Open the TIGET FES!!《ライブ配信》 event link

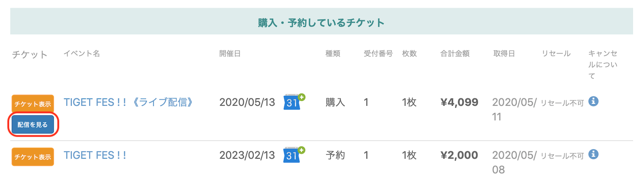(x=129, y=102)
